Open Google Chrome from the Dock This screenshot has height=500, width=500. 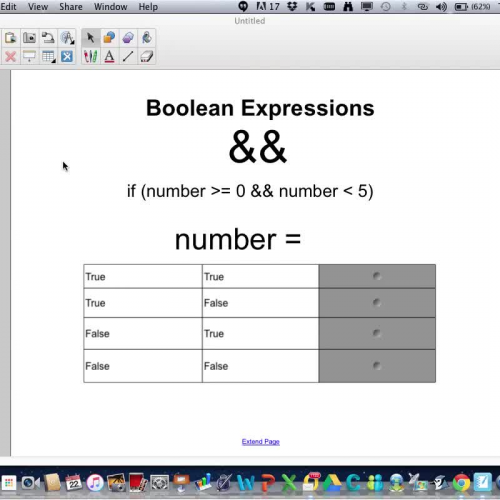click(x=461, y=482)
